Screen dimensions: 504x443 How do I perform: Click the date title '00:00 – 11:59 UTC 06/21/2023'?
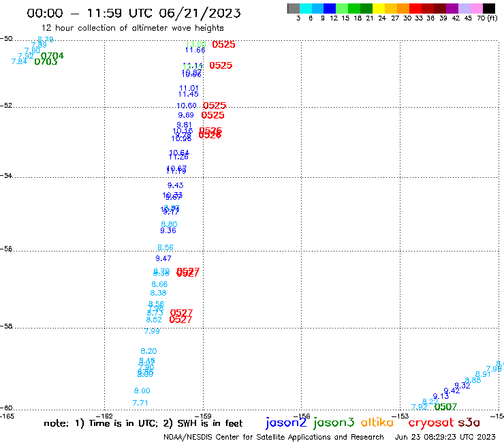[133, 13]
